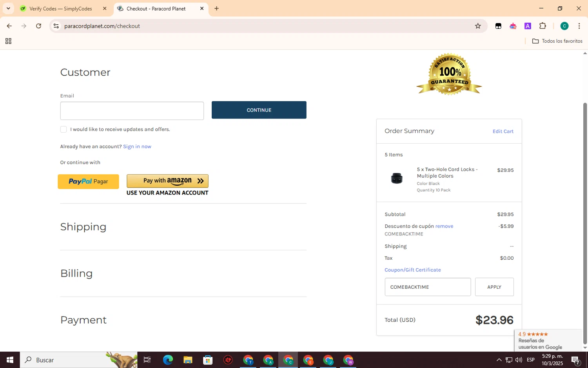Screen dimensions: 588x368
Task: Close the Verify Codes SimplyCodes tab
Action: [105, 8]
